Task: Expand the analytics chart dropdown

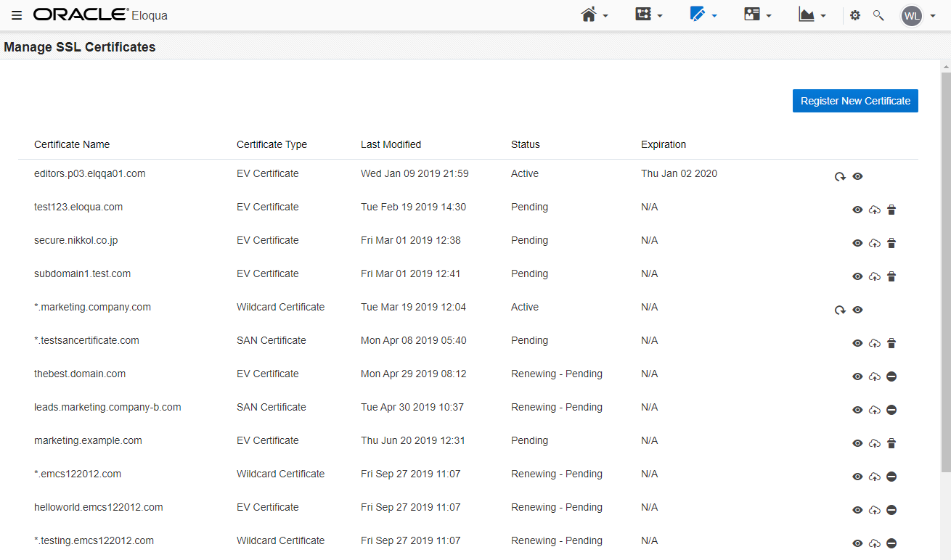Action: pyautogui.click(x=812, y=15)
